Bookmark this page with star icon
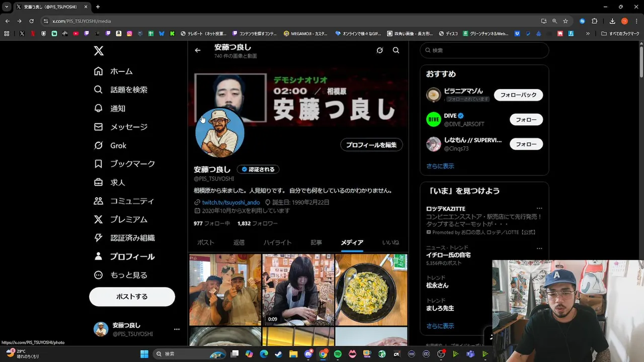Viewport: 644px width, 362px height. tap(566, 21)
